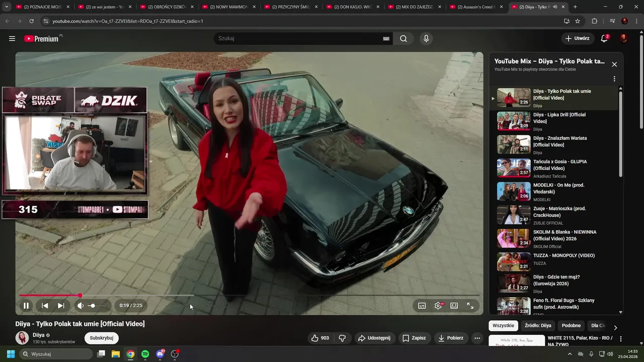Open player settings gear
Screen dimensions: 644x362
pyautogui.click(x=438, y=306)
